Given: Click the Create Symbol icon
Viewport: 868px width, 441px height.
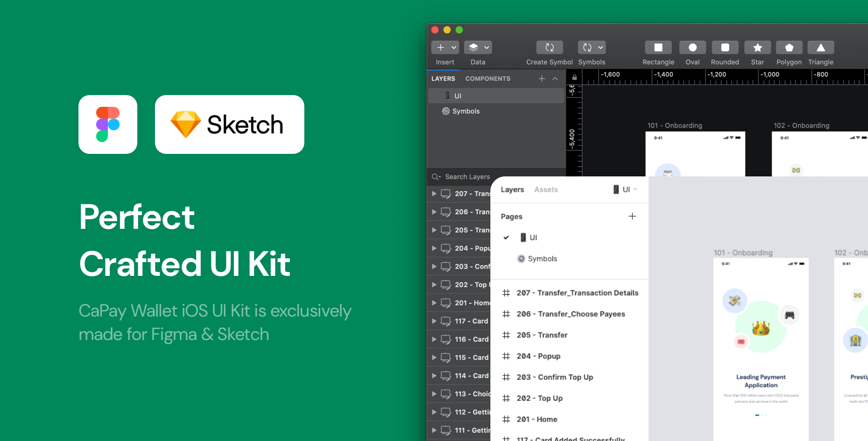Looking at the screenshot, I should pyautogui.click(x=550, y=48).
